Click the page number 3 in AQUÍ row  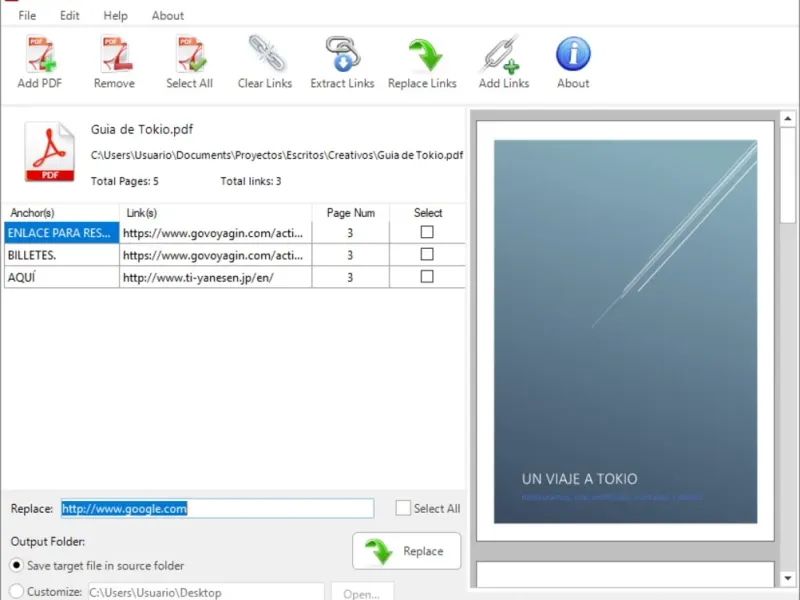350,277
